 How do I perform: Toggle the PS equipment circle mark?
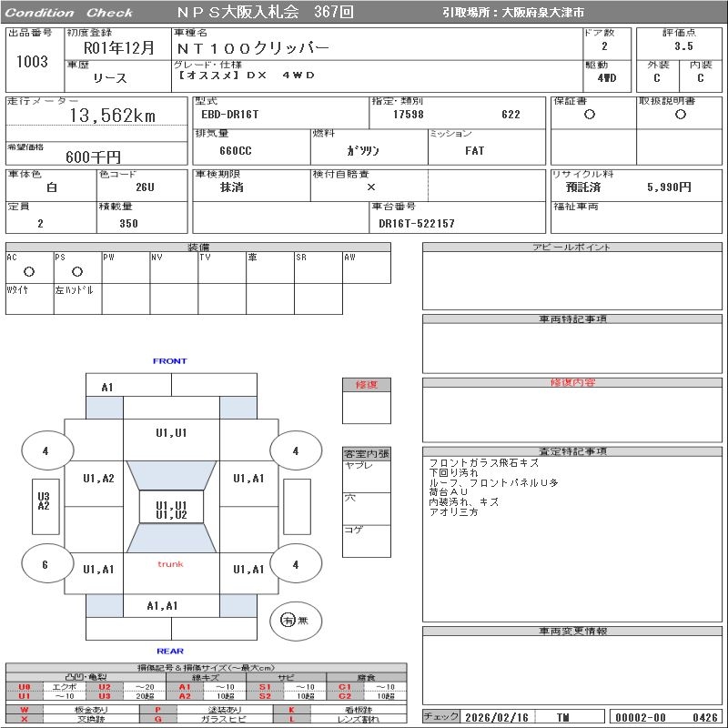point(77,271)
